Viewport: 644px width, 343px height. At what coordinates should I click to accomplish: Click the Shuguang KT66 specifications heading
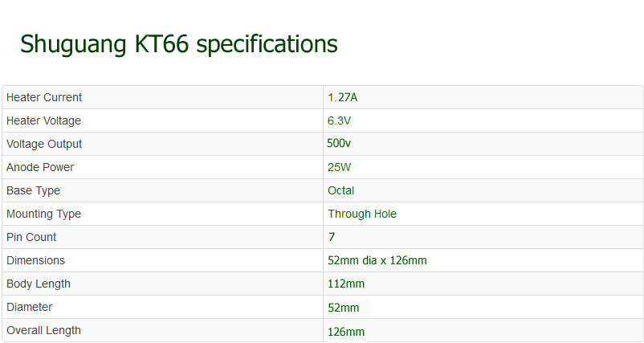pyautogui.click(x=178, y=44)
